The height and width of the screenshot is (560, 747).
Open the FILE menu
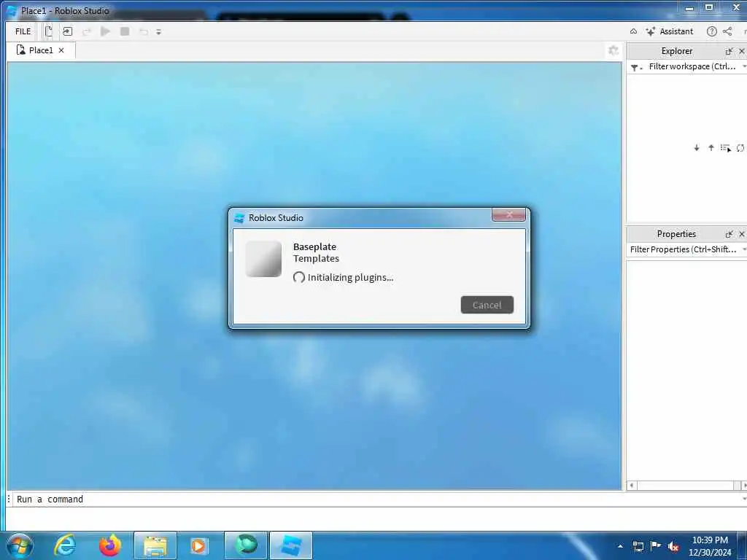point(23,31)
